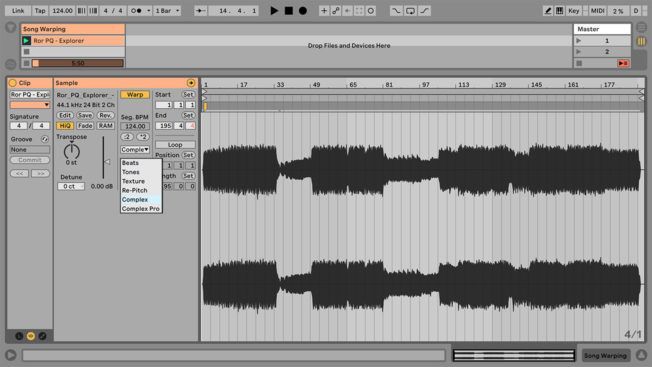Click the punch-in curve icon
Viewport: 652px width, 367px height.
coord(396,11)
